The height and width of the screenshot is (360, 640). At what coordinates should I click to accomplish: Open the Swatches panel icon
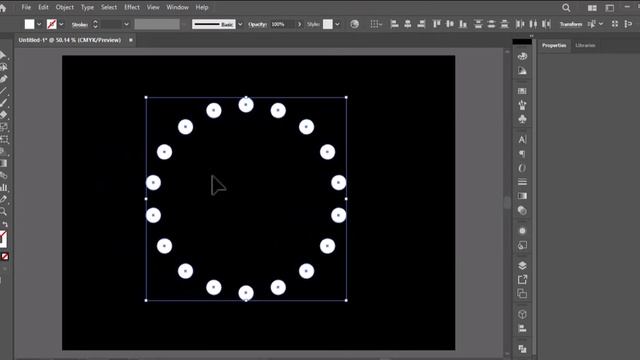coord(522,91)
